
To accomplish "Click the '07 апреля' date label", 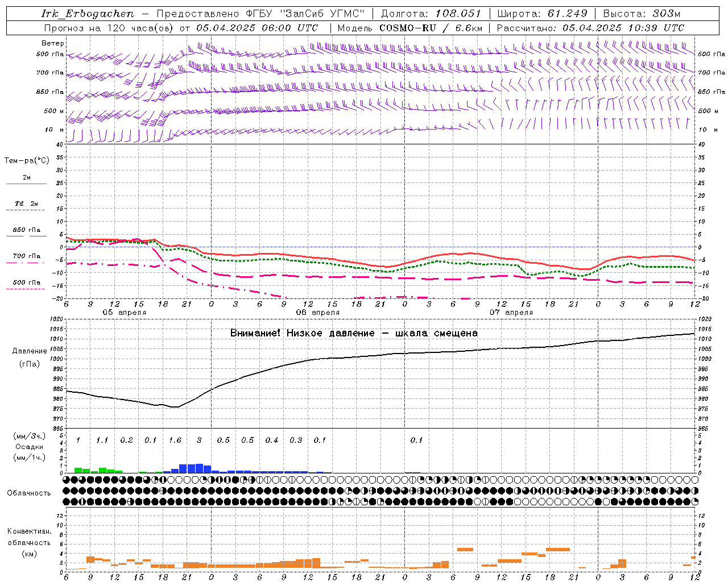I will click(511, 313).
